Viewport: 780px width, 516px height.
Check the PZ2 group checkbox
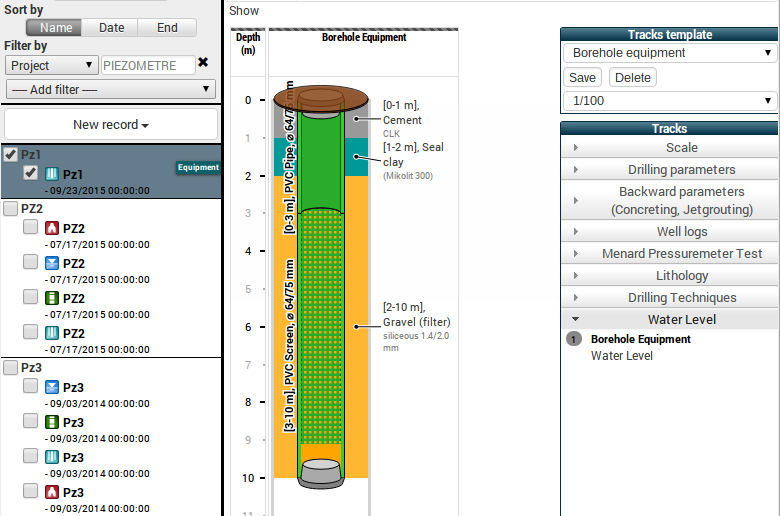tap(11, 209)
